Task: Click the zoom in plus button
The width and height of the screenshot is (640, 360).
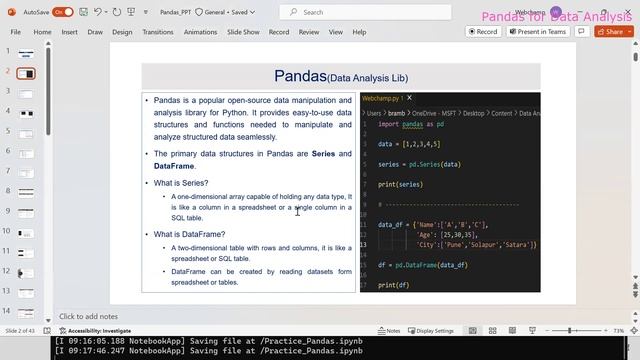Action: tap(606, 331)
